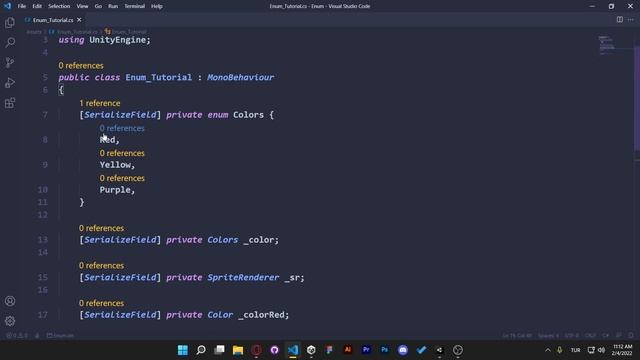Switch the TUR input language indicator
This screenshot has width=640, height=360.
tap(576, 350)
